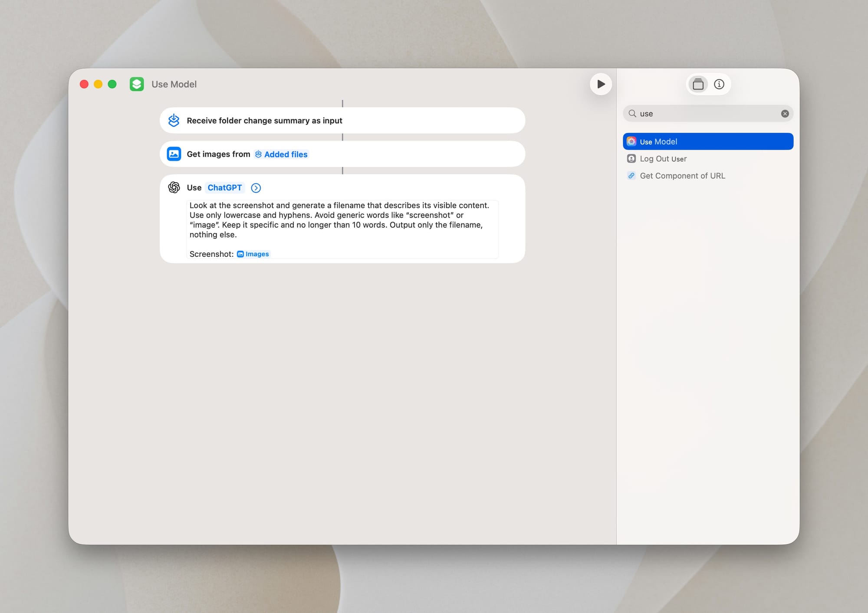Clear the search field with the X button
Screen dimensions: 868x613
[x=785, y=113]
